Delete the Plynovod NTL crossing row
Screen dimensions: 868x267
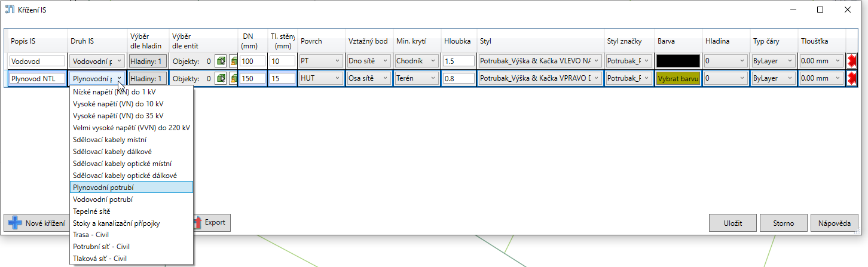coord(852,78)
